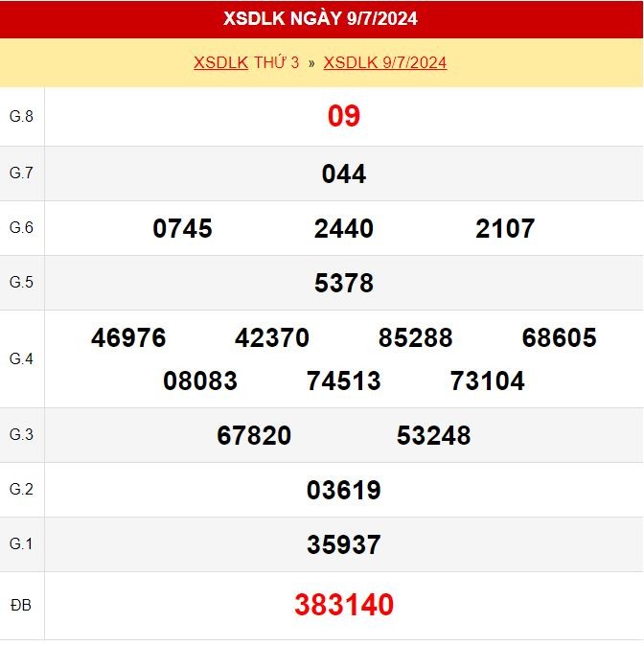
Task: Select the G.5 prize number 5378
Action: 344,283
